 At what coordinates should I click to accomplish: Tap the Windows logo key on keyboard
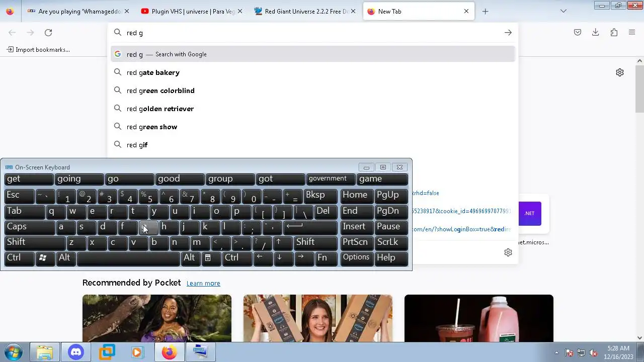pyautogui.click(x=45, y=258)
